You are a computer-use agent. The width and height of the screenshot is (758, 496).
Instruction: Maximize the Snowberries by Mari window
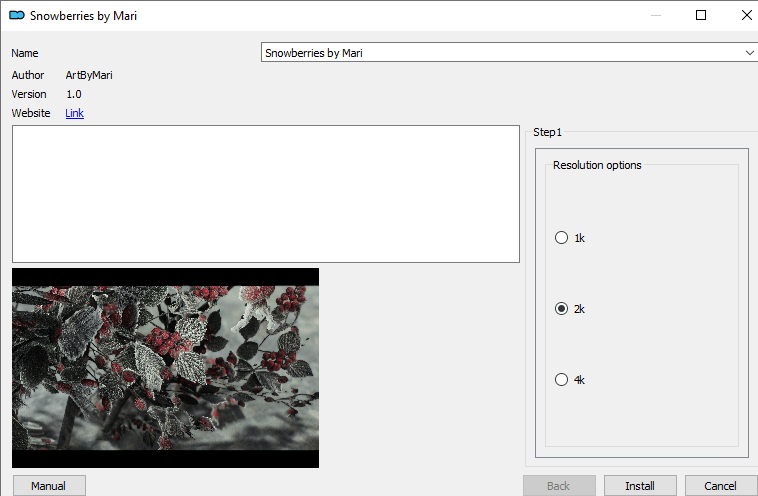click(x=700, y=15)
